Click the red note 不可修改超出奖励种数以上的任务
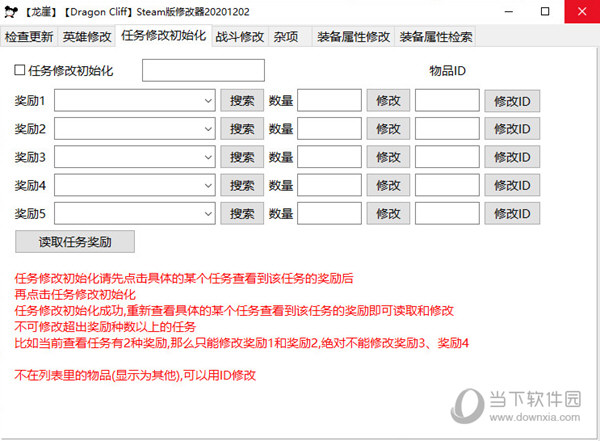600x441 pixels. click(105, 327)
